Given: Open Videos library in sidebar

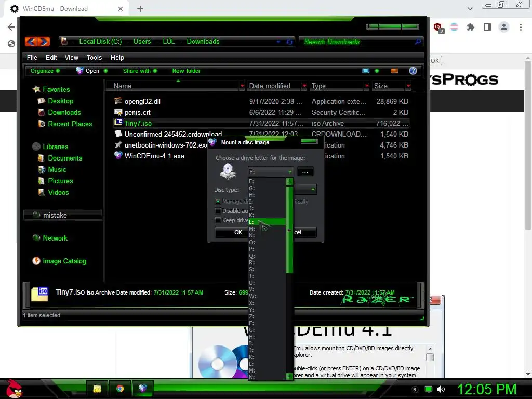Looking at the screenshot, I should click(x=58, y=192).
